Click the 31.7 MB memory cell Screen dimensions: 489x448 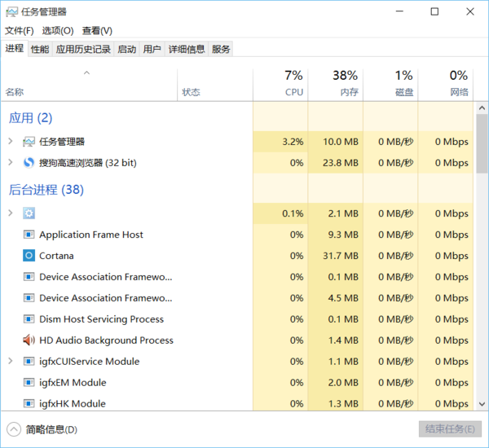(336, 256)
